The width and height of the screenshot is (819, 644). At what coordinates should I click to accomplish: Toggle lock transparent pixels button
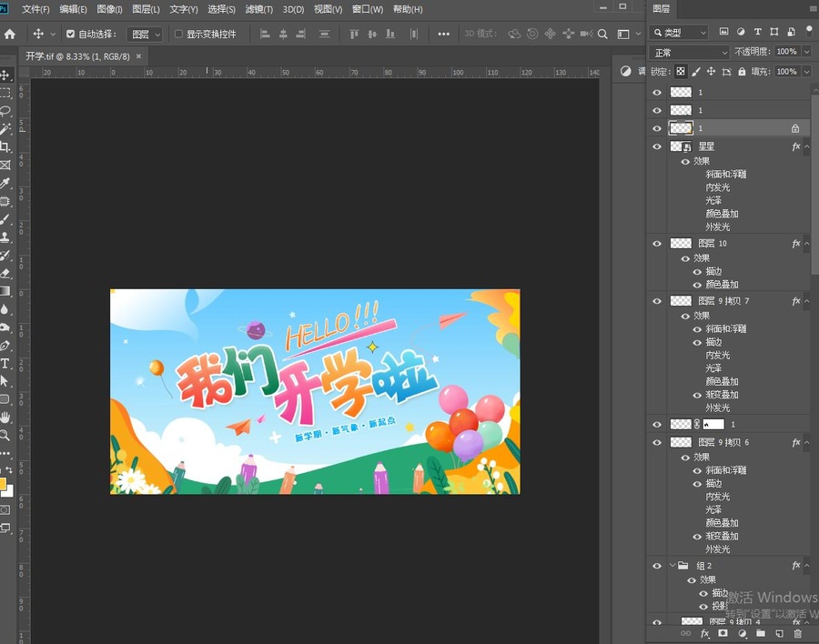(681, 72)
